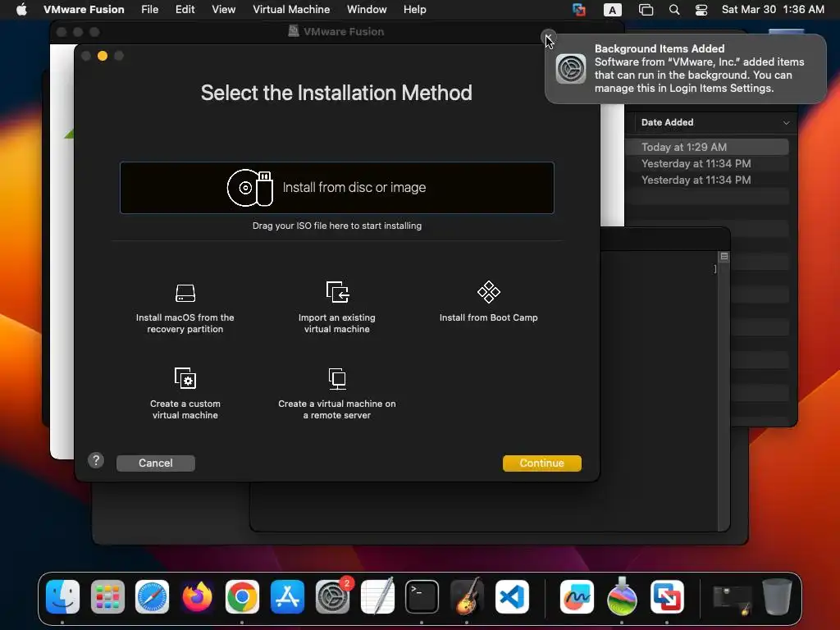
Task: Click the scroll marker icon in Terminal window
Action: coord(724,257)
